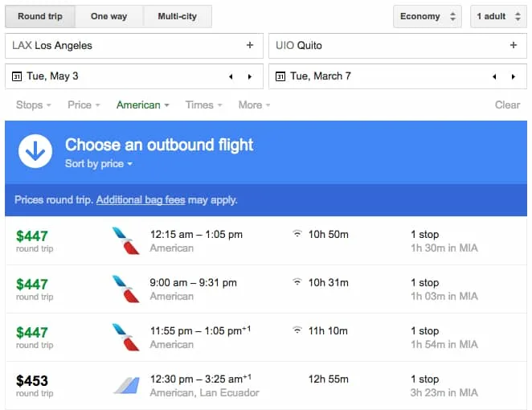Image resolution: width=532 pixels, height=410 pixels.
Task: Go to the previous day for the return date
Action: click(x=494, y=76)
